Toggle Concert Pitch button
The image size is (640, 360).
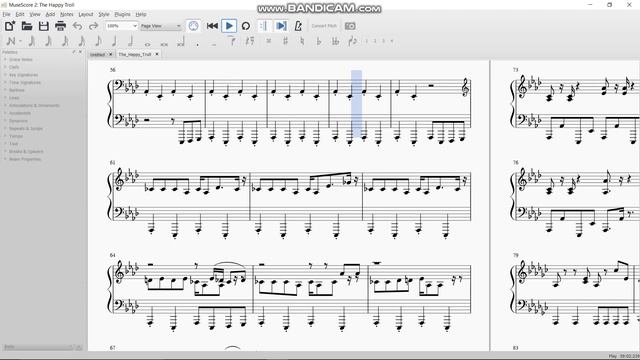coord(324,26)
